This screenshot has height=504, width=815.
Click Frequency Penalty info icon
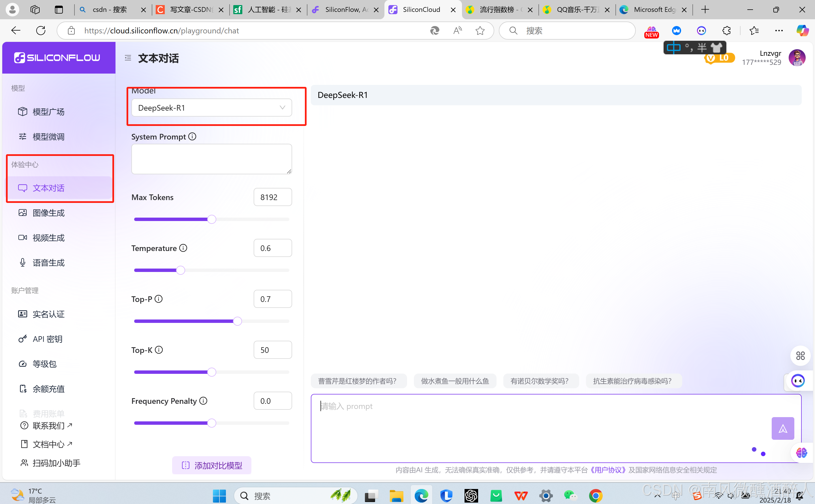204,401
